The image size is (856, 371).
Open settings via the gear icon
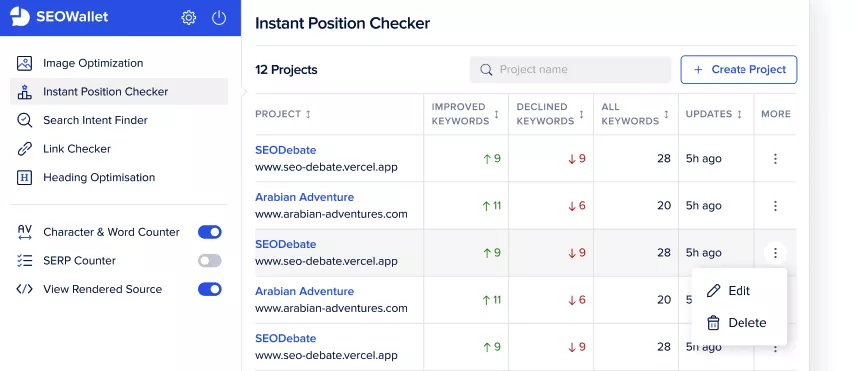188,17
